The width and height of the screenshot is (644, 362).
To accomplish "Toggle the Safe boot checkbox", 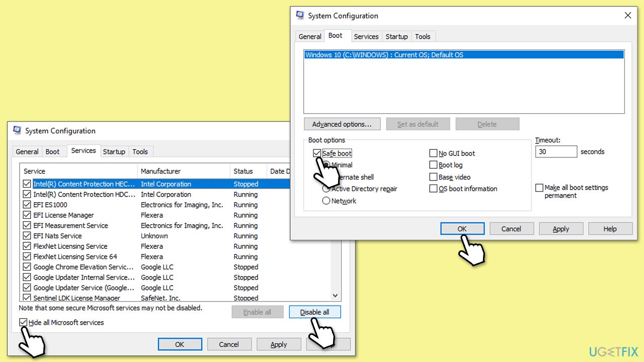I will point(317,153).
